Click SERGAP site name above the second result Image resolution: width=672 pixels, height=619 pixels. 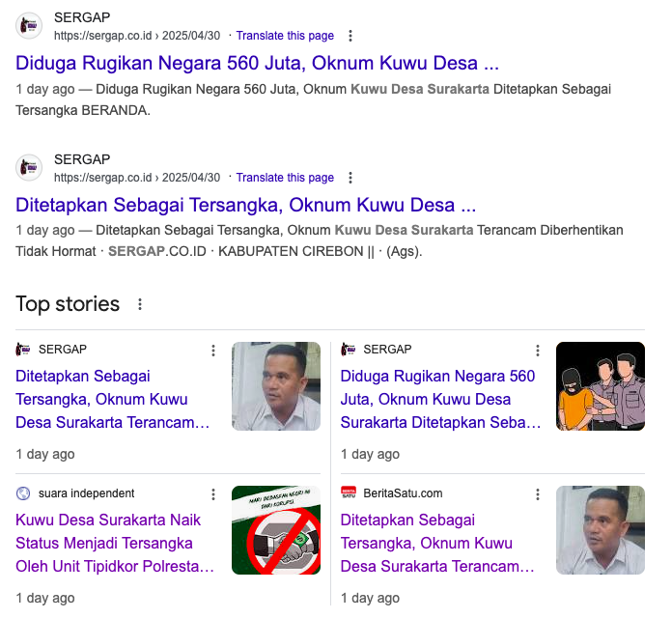tap(82, 159)
